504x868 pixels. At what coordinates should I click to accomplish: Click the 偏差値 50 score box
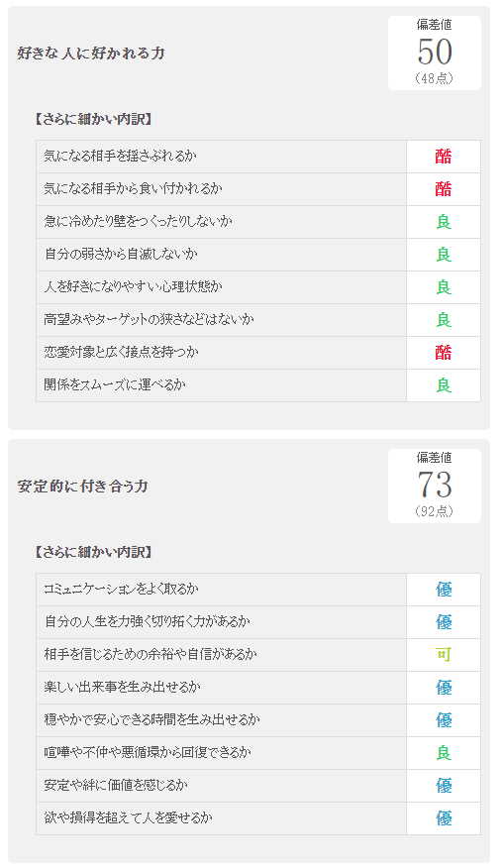click(x=435, y=53)
